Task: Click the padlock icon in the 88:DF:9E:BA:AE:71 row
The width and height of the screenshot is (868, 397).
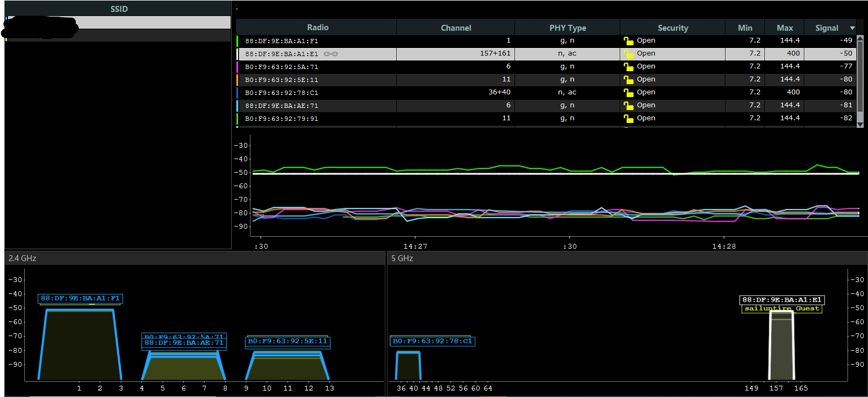Action: pos(628,106)
